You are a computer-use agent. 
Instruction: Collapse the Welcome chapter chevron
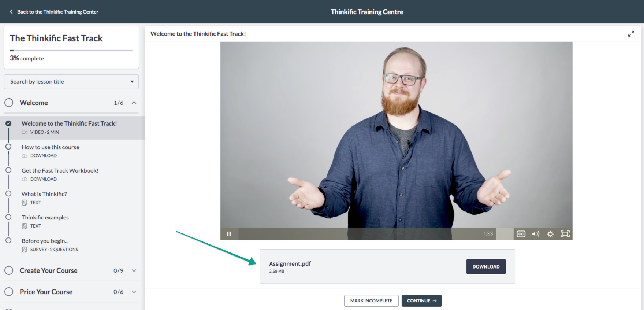pyautogui.click(x=134, y=103)
